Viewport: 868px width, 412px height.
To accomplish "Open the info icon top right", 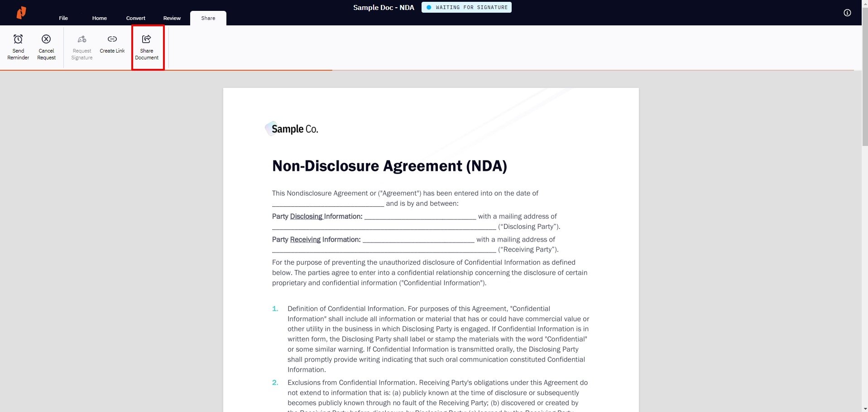I will 847,13.
